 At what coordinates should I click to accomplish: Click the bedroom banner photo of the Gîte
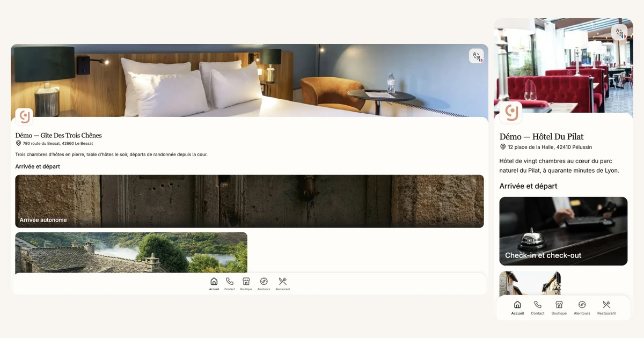click(250, 80)
